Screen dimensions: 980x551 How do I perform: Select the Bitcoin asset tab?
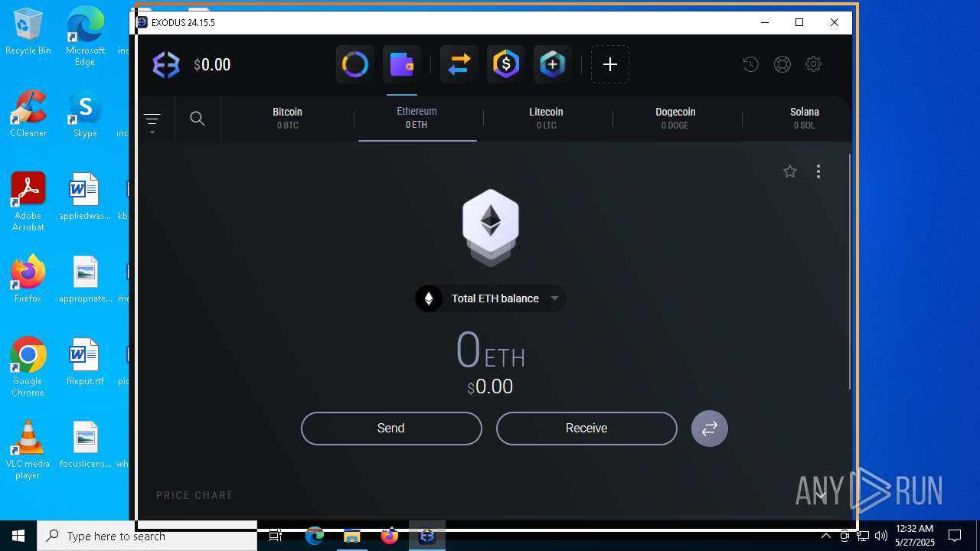pos(288,118)
